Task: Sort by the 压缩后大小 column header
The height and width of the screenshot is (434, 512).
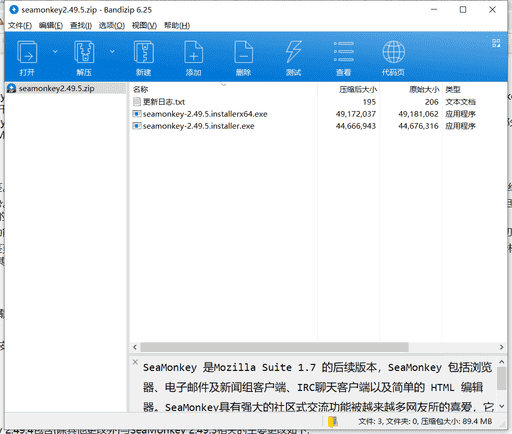Action: click(358, 89)
